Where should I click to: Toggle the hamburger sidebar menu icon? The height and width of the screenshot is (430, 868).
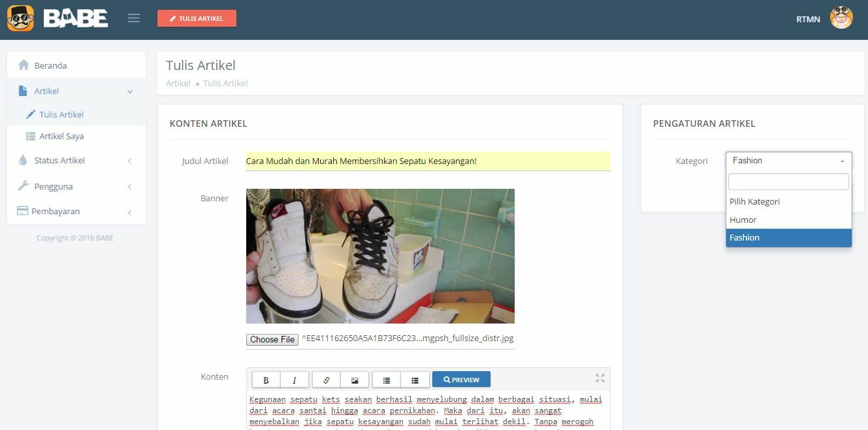(134, 18)
